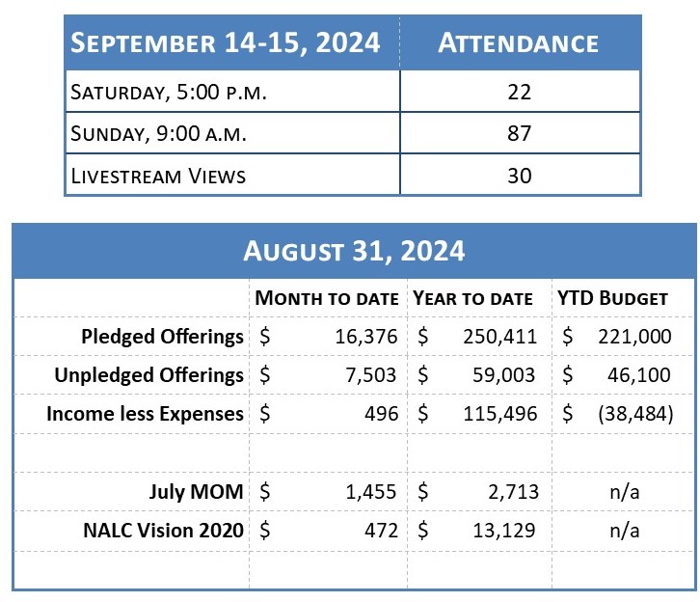Click Unpledged Offerings month-to-date value 7,503
The image size is (700, 602).
[x=368, y=375]
